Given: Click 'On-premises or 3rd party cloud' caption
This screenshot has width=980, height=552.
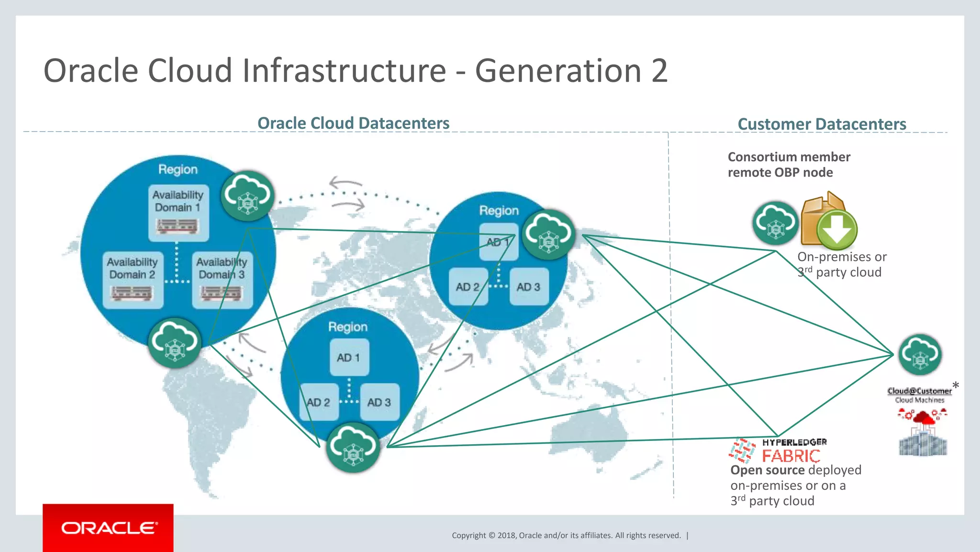Looking at the screenshot, I should (842, 264).
